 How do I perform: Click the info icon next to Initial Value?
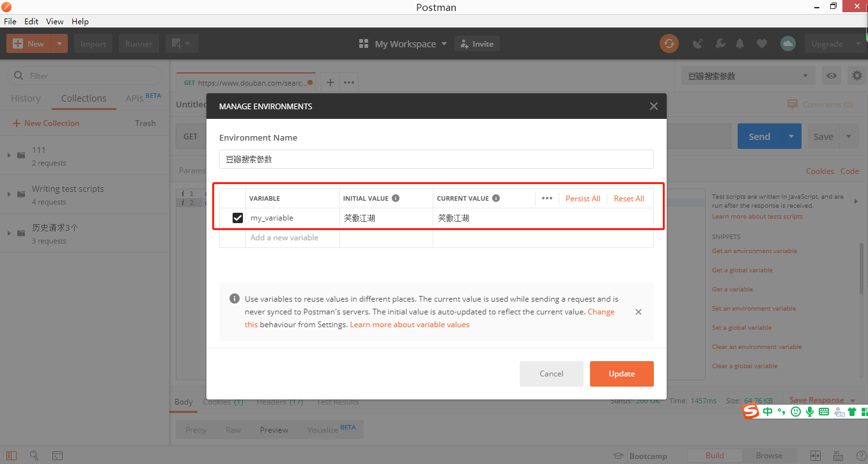(396, 198)
